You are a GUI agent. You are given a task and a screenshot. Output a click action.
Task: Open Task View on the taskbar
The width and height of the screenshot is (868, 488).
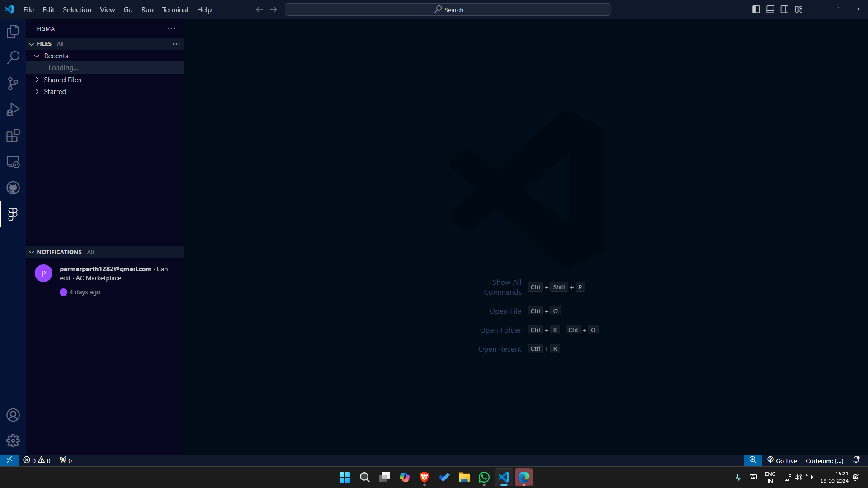pyautogui.click(x=385, y=477)
